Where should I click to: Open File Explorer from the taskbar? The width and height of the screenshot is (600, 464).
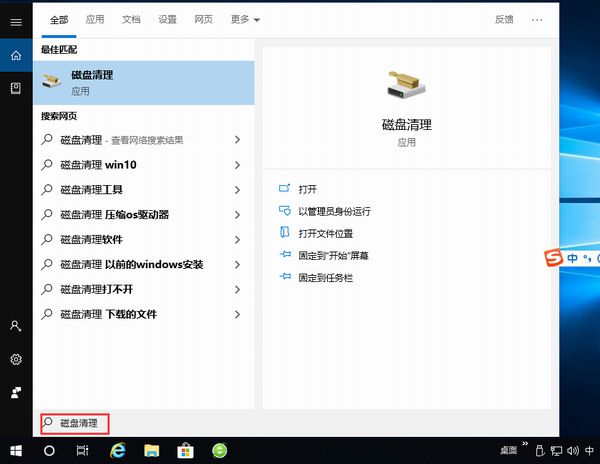[152, 451]
